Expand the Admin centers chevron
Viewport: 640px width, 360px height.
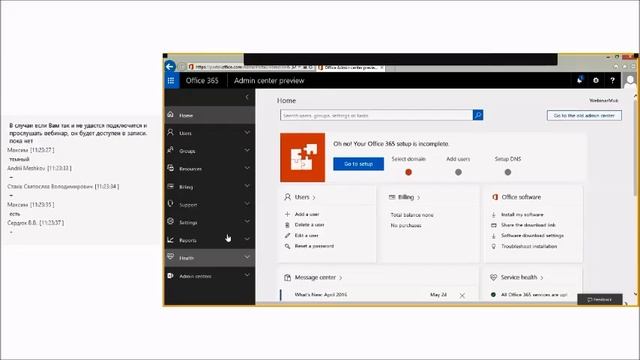click(247, 275)
